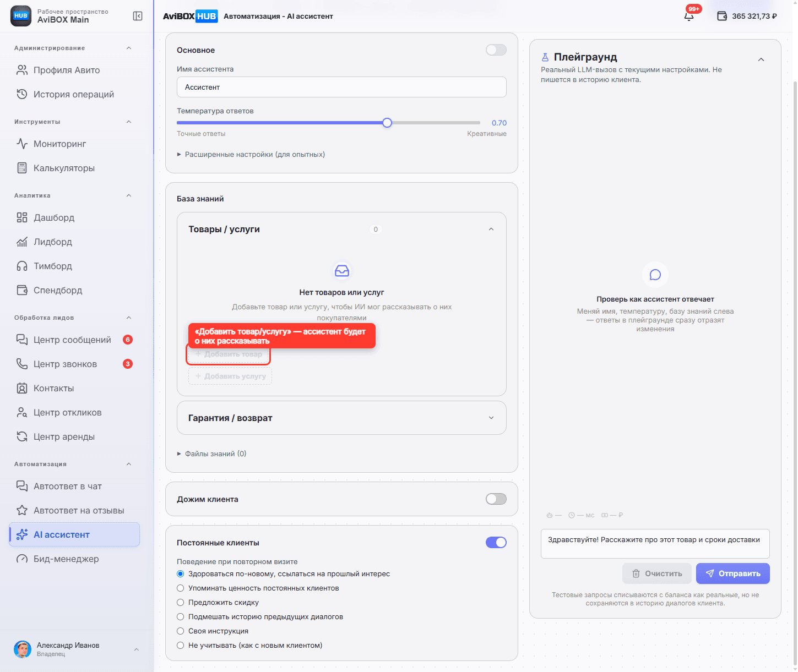Click the Центр сообщений chat icon
Screen dimensions: 798x672
pos(22,340)
